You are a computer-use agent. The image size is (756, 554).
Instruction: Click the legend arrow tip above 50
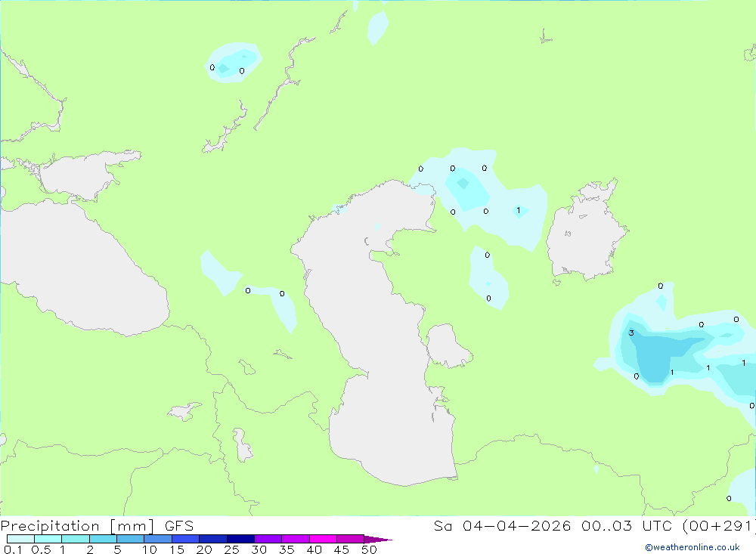click(379, 540)
